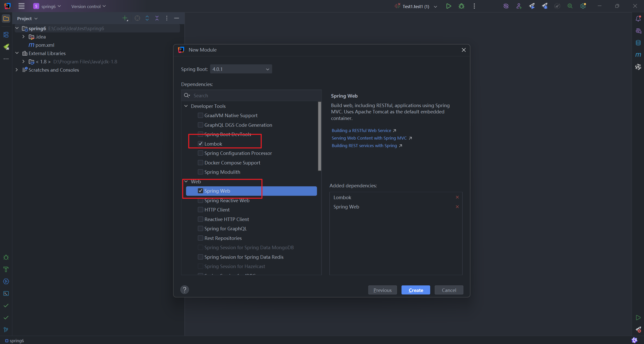Open the Version control menu
Image resolution: width=644 pixels, height=344 pixels.
pos(88,6)
